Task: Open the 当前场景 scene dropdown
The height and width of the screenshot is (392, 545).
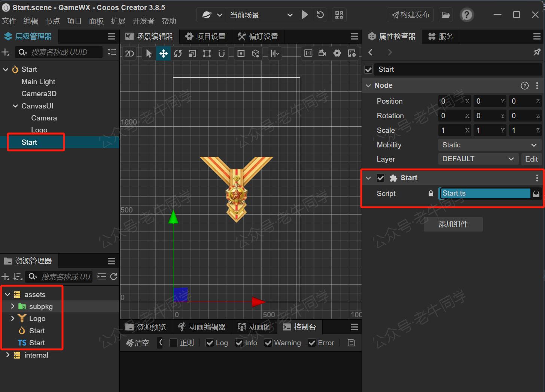Action: tap(261, 15)
